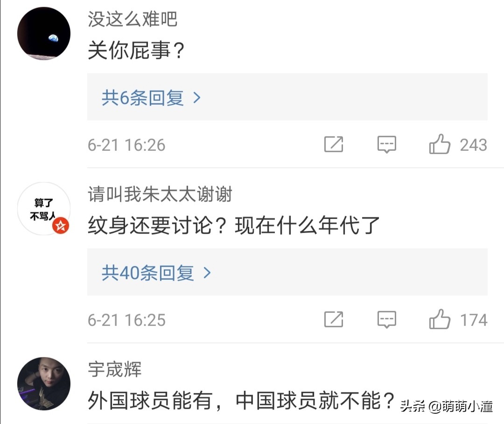This screenshot has width=504, height=424.
Task: Share 没这么难吧's comment via the forward icon
Action: [x=334, y=145]
